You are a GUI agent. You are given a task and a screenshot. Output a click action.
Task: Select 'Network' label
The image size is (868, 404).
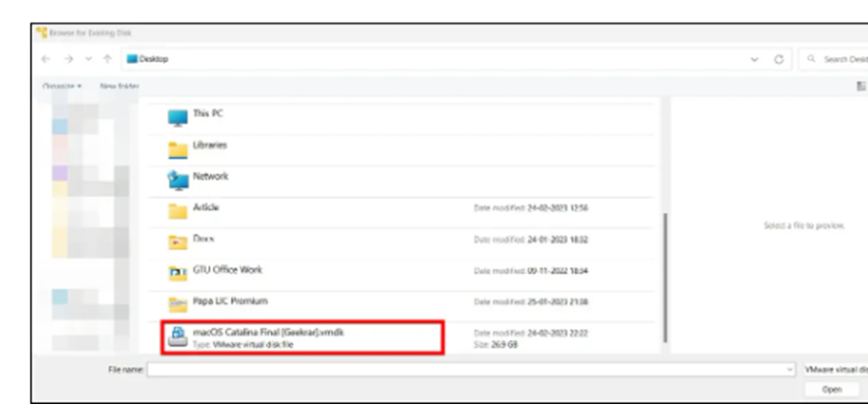click(210, 176)
